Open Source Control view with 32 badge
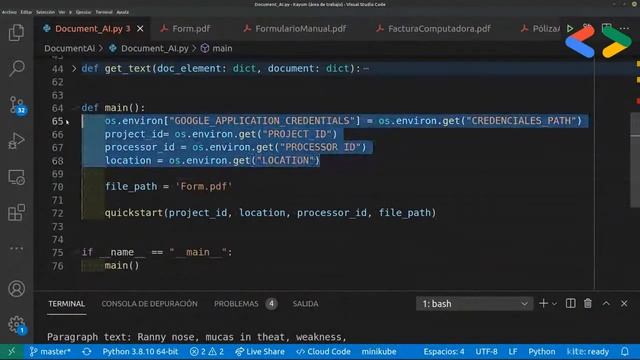This screenshot has width=640, height=360. coord(17,105)
